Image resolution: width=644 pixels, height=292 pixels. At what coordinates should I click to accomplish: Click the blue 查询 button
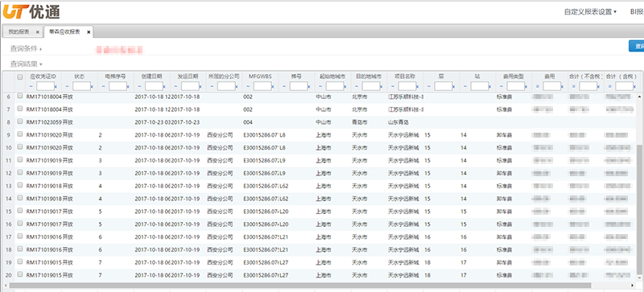click(637, 46)
